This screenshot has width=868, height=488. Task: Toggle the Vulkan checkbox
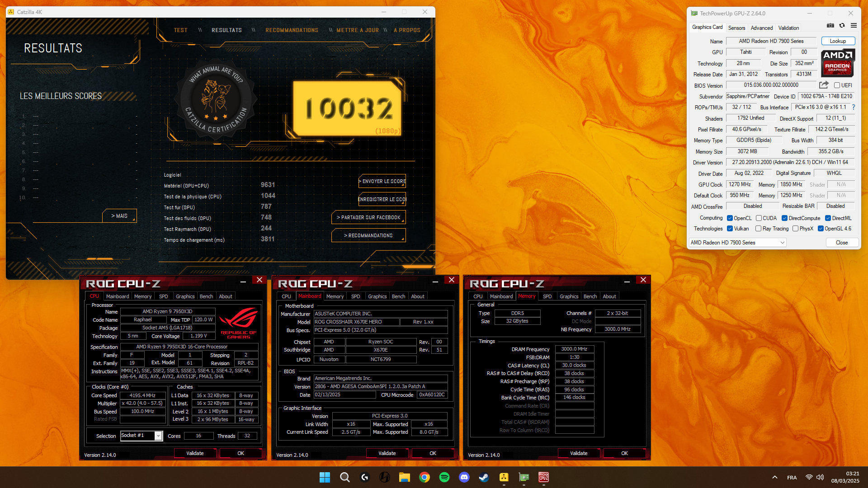click(730, 229)
